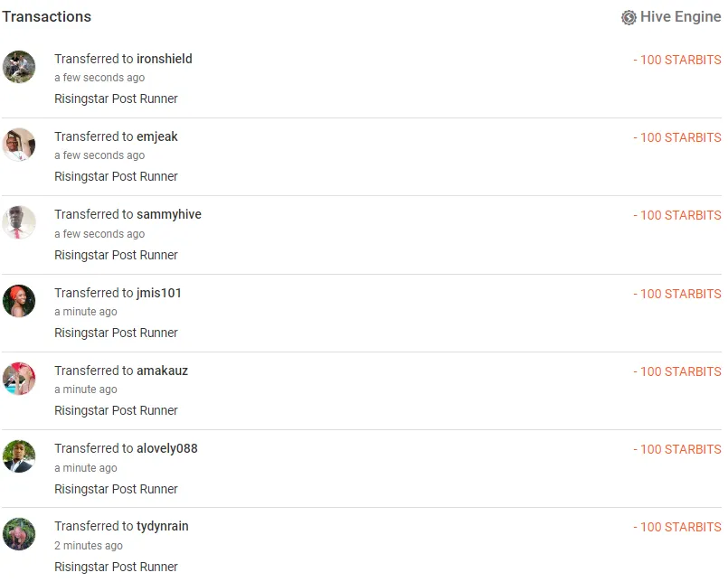Click tydynrain's avatar picture
The width and height of the screenshot is (728, 582).
click(19, 534)
